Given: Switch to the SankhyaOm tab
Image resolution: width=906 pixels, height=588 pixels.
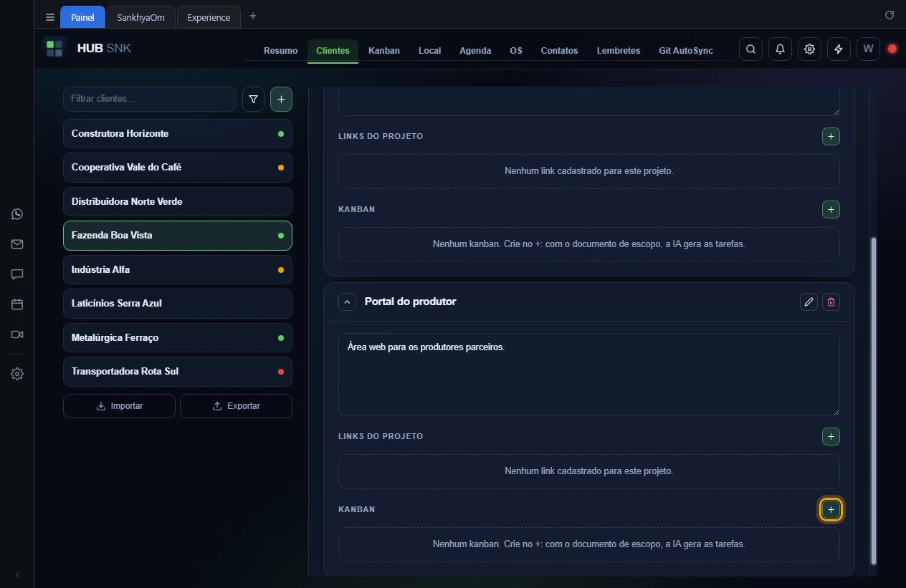Looking at the screenshot, I should pyautogui.click(x=141, y=17).
